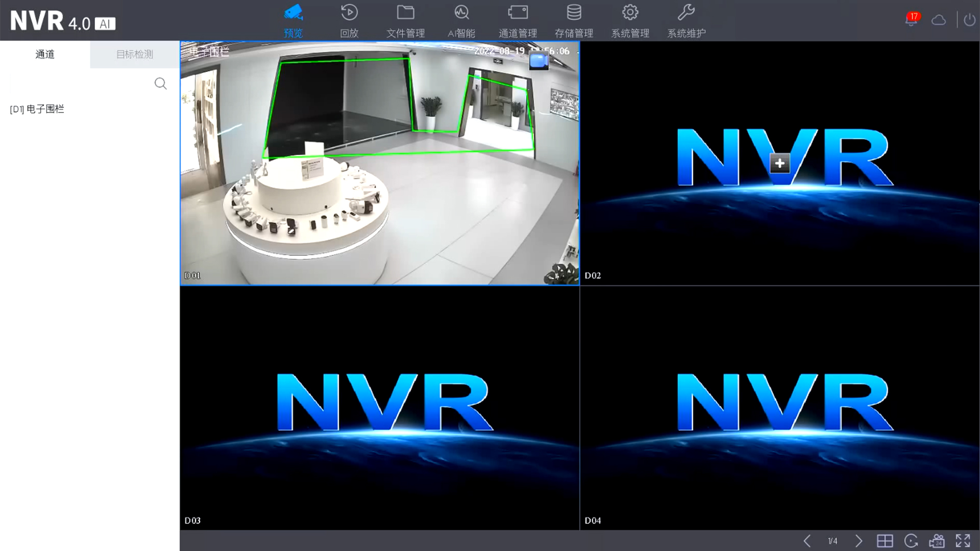Go to the next preview page

[x=859, y=541]
